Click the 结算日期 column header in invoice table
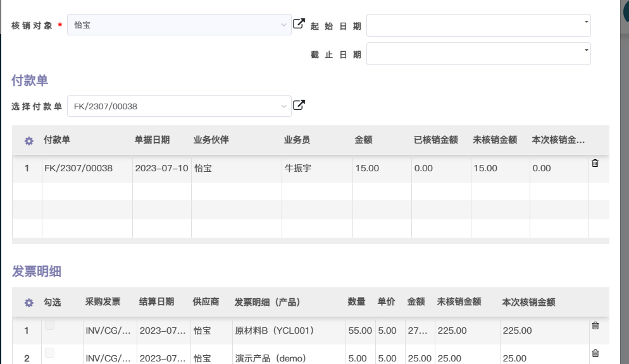The width and height of the screenshot is (629, 364). click(x=156, y=302)
